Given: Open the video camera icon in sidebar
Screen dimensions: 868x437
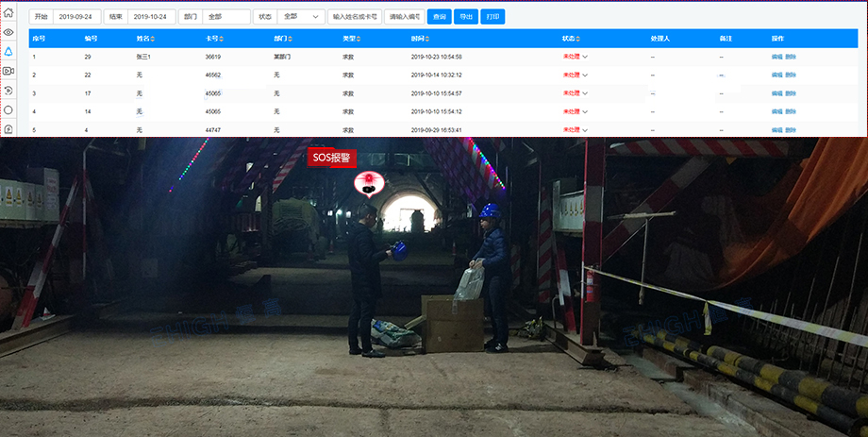Looking at the screenshot, I should tap(8, 71).
